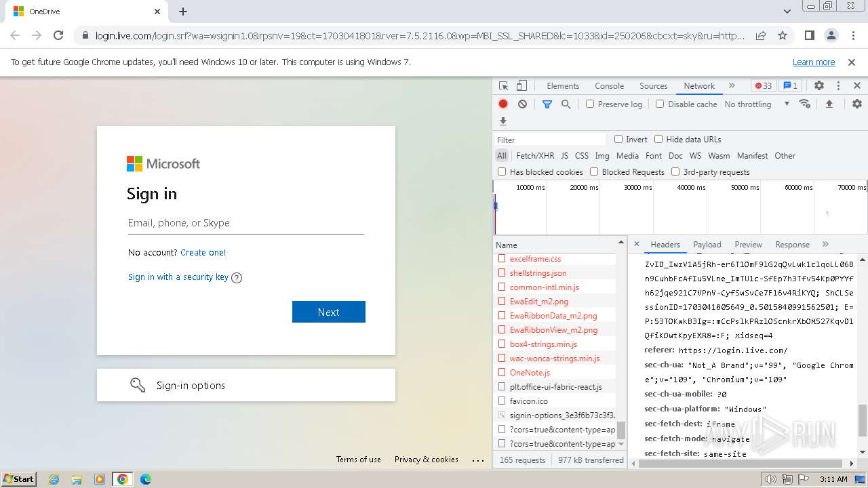868x488 pixels.
Task: Click the headers pane vertical scrollbar
Action: (863, 420)
